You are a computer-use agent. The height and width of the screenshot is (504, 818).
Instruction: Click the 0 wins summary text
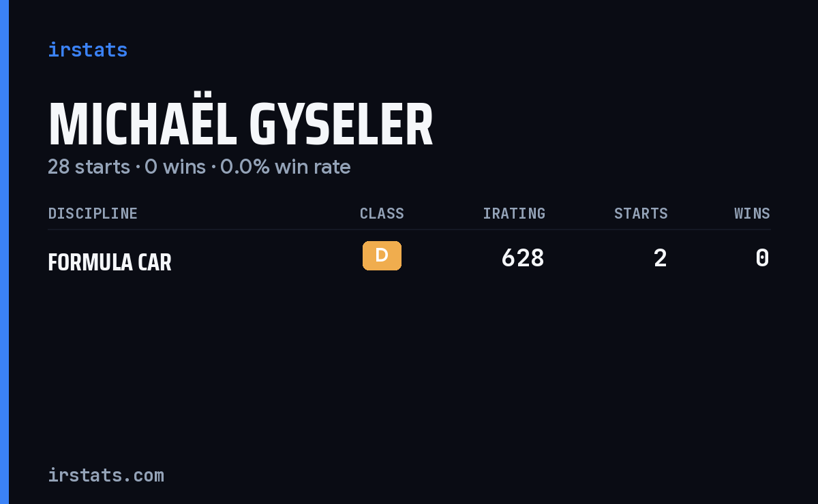(x=175, y=167)
